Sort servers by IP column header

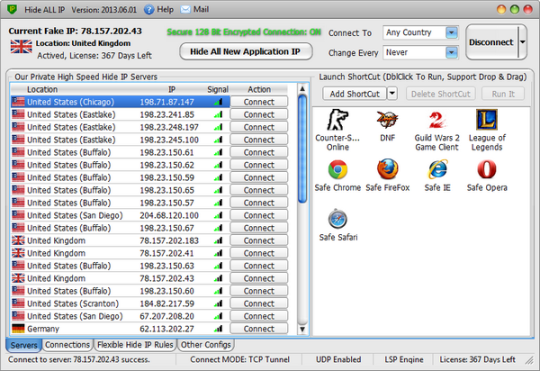(172, 89)
